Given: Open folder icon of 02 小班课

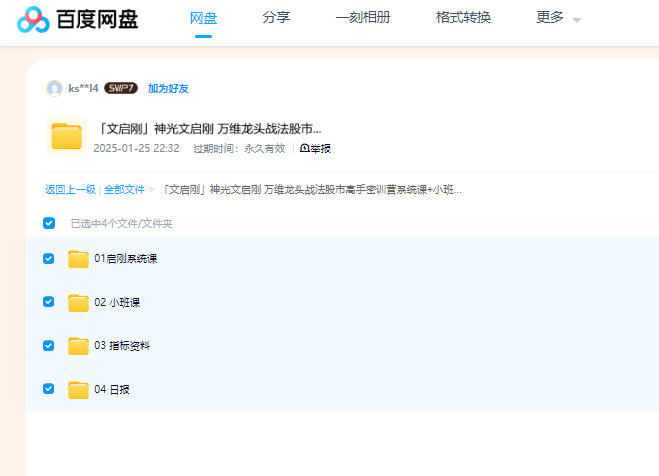Looking at the screenshot, I should click(78, 302).
